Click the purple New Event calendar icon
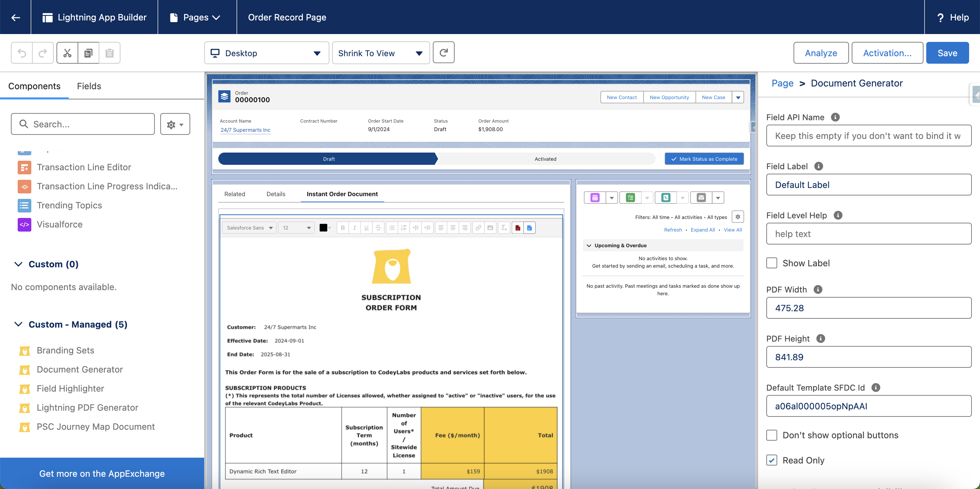This screenshot has height=489, width=980. [x=595, y=197]
